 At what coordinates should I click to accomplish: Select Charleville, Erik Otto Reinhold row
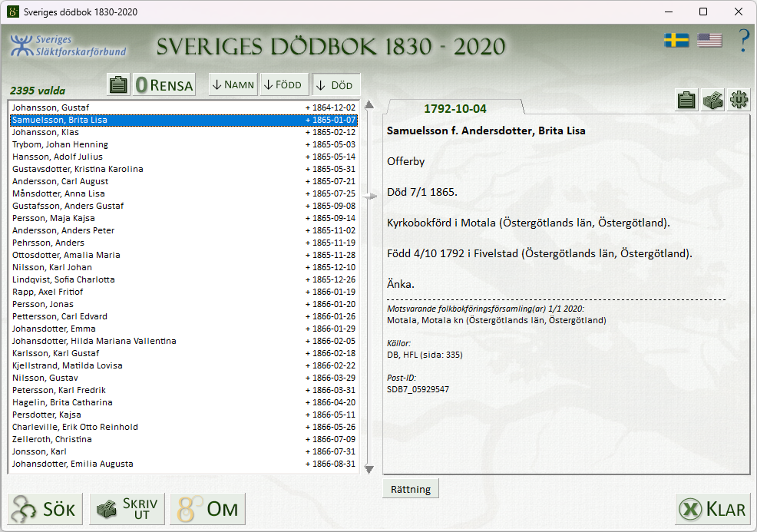pos(183,427)
